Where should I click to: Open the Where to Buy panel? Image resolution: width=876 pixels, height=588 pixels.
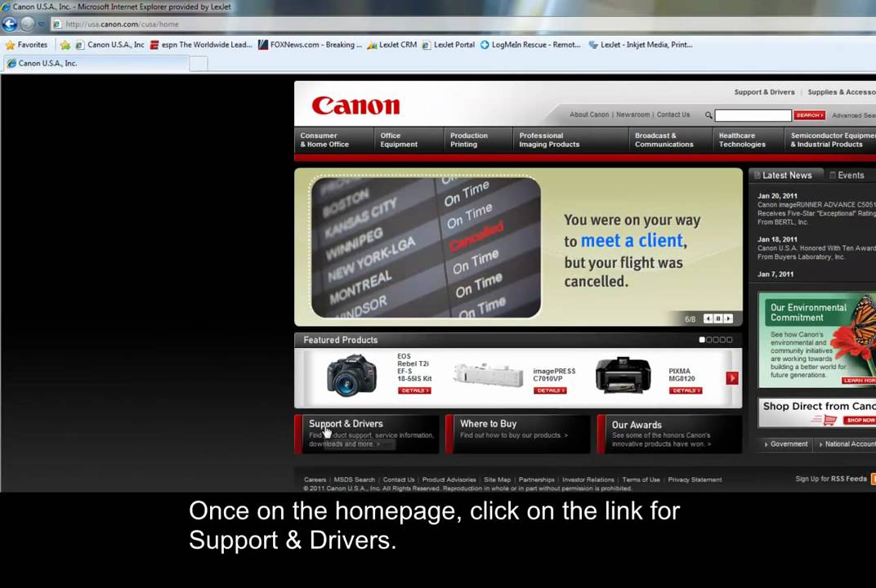pos(518,434)
